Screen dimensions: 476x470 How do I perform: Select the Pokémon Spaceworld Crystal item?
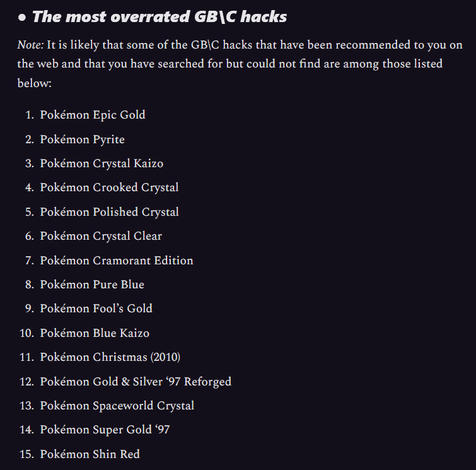point(117,406)
